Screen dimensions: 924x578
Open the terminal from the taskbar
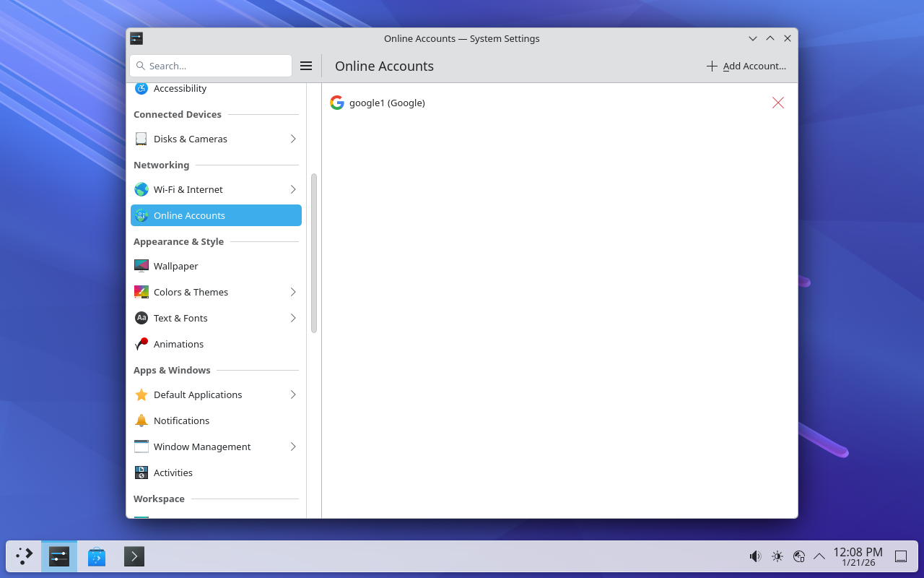click(134, 556)
